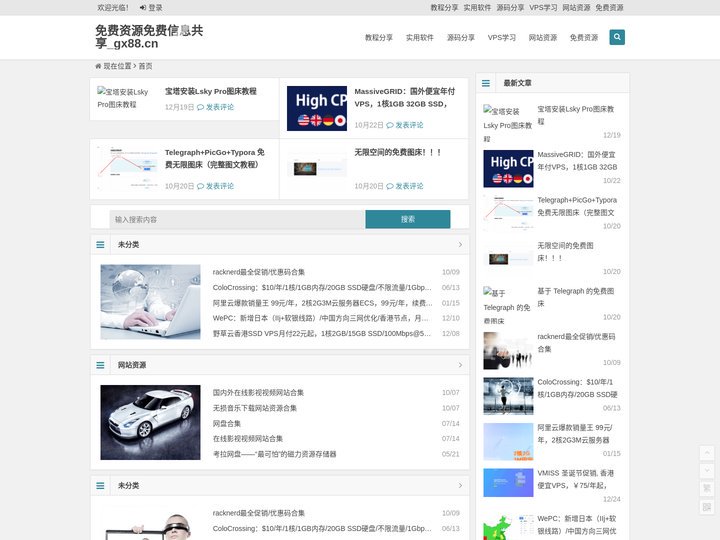Open WePC：新增日本 list entry in first 未分类 section

(321, 318)
